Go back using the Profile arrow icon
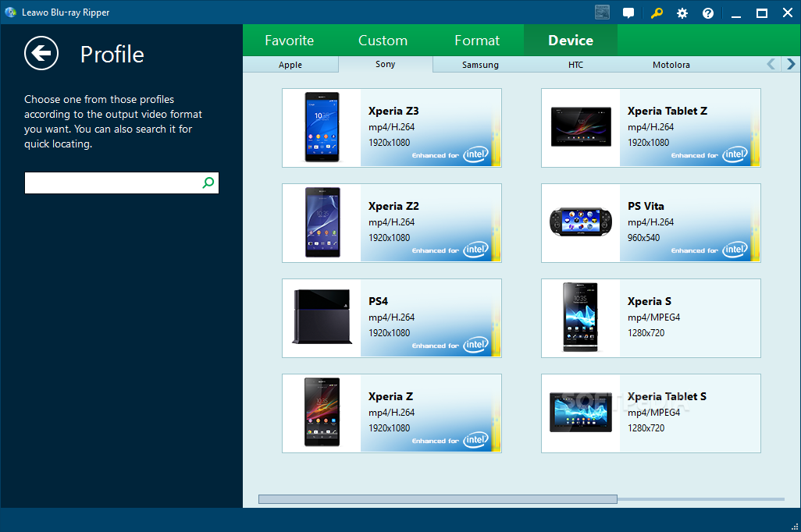 (x=41, y=53)
